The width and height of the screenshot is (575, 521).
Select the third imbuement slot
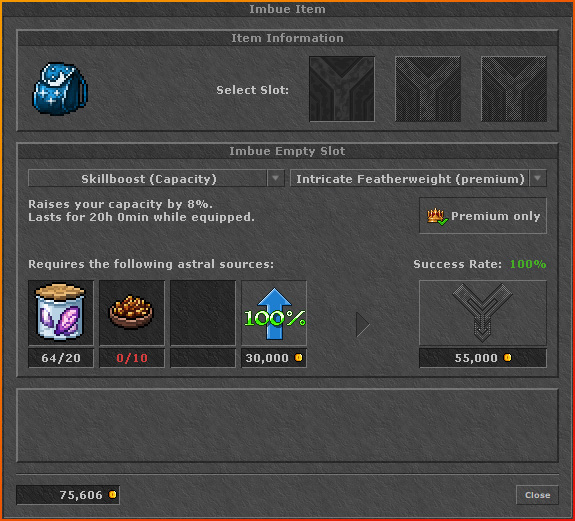514,89
